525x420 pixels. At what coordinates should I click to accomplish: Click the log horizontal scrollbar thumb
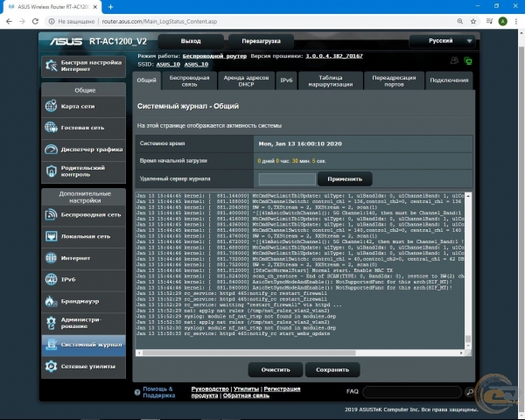tap(248, 353)
